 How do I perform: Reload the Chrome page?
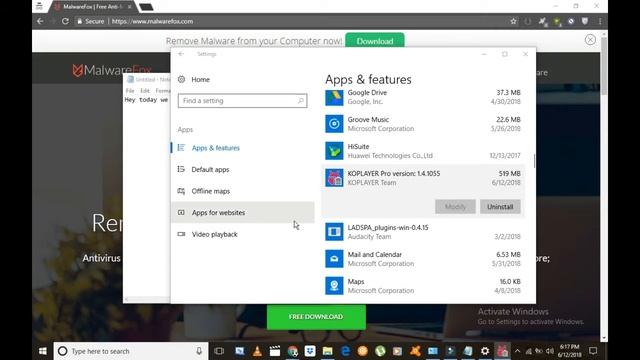(x=65, y=21)
